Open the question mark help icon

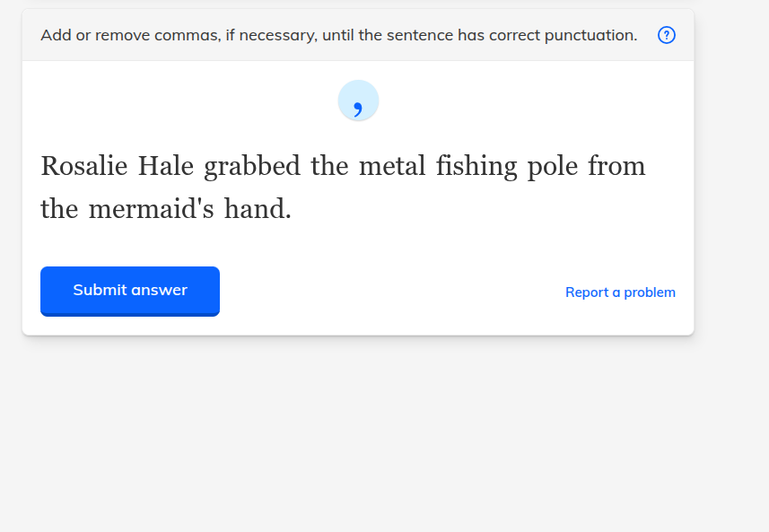[x=666, y=35]
